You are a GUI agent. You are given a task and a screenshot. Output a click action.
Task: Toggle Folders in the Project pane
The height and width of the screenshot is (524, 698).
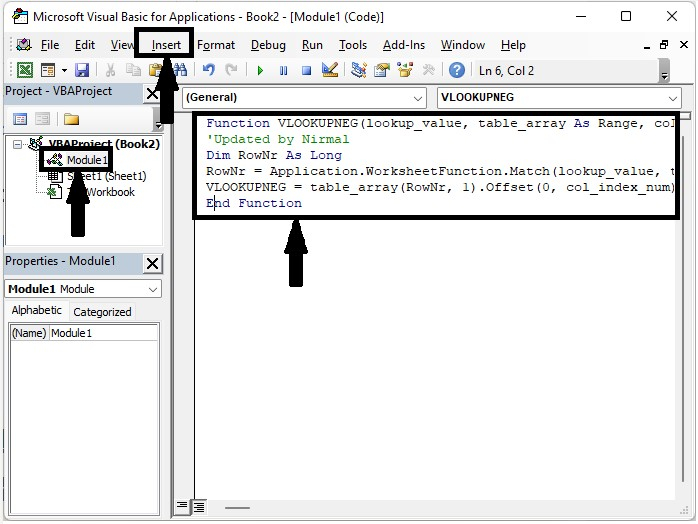(71, 119)
